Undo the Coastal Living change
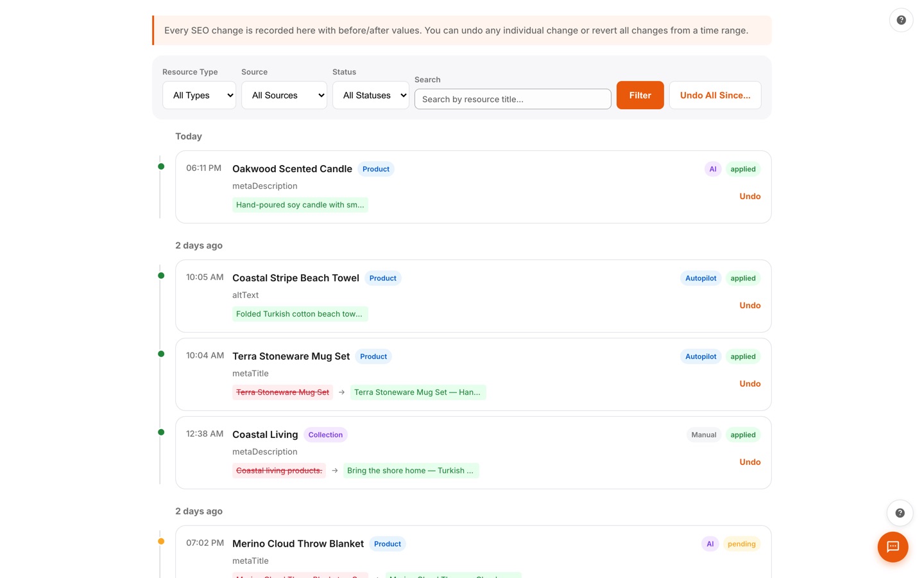Viewport: 924px width, 578px height. [749, 462]
